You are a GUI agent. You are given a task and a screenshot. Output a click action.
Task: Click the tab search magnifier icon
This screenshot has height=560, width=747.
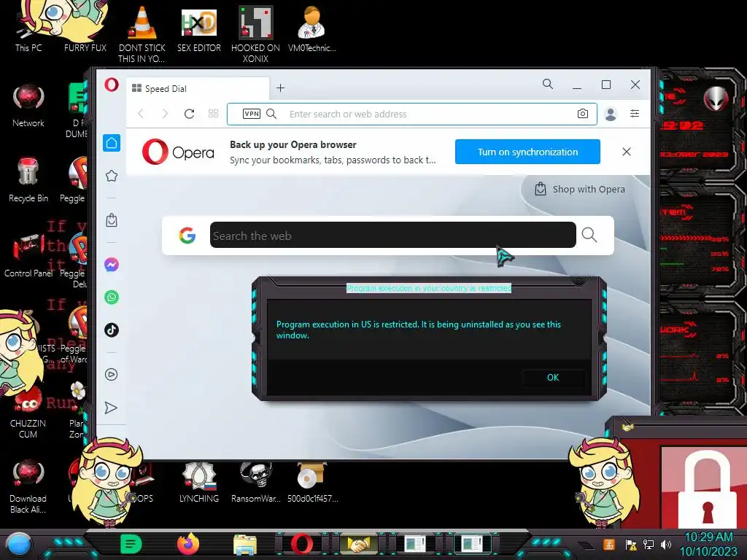point(548,85)
